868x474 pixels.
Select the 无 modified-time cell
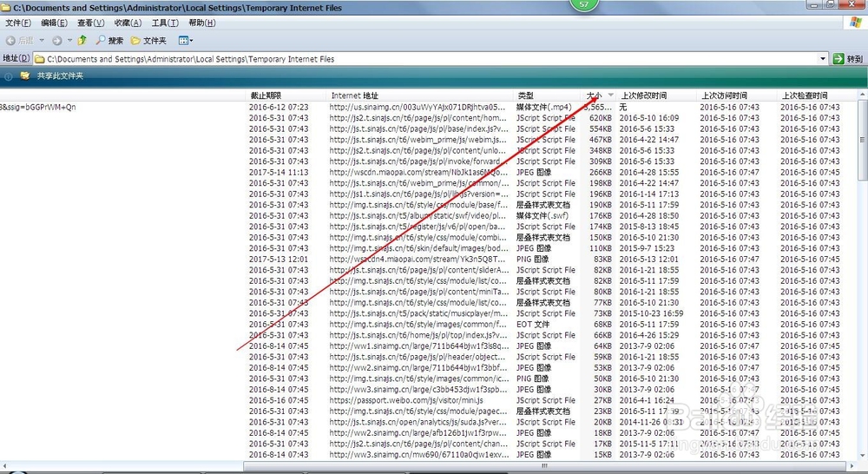[622, 107]
